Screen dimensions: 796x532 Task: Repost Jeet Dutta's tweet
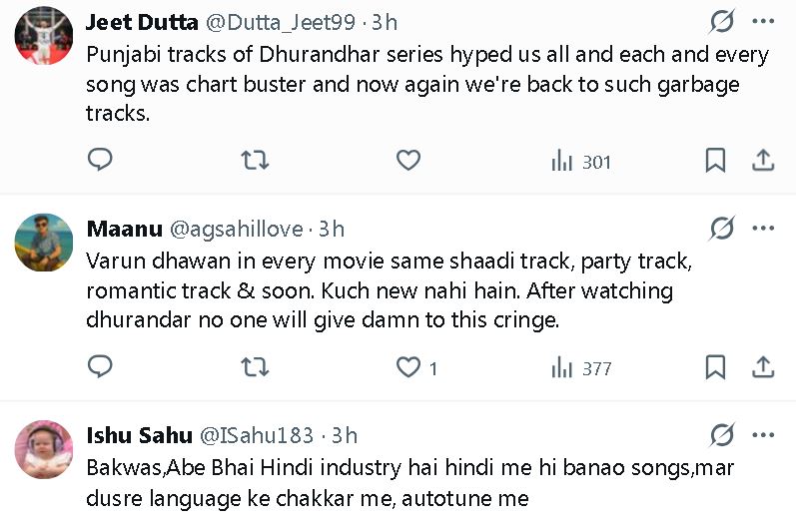coord(256,161)
